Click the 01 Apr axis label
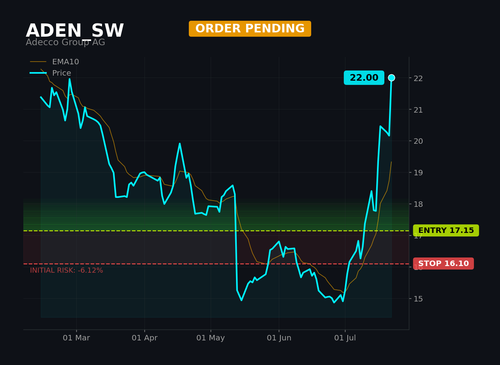Image resolution: width=500 pixels, height=365 pixels. click(x=144, y=338)
